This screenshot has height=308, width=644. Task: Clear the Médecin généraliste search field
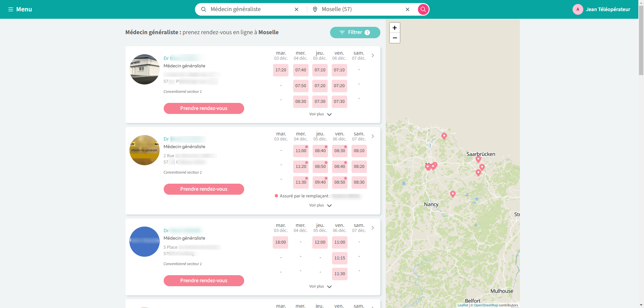297,9
